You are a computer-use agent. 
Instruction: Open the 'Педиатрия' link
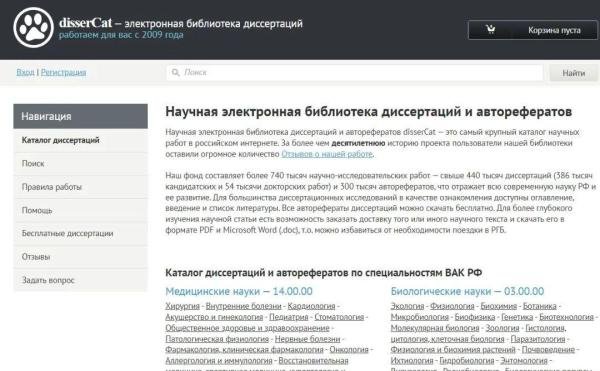coord(289,317)
